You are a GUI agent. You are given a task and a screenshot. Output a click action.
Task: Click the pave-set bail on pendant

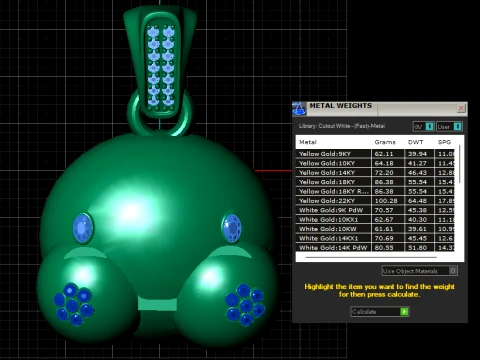pyautogui.click(x=160, y=63)
